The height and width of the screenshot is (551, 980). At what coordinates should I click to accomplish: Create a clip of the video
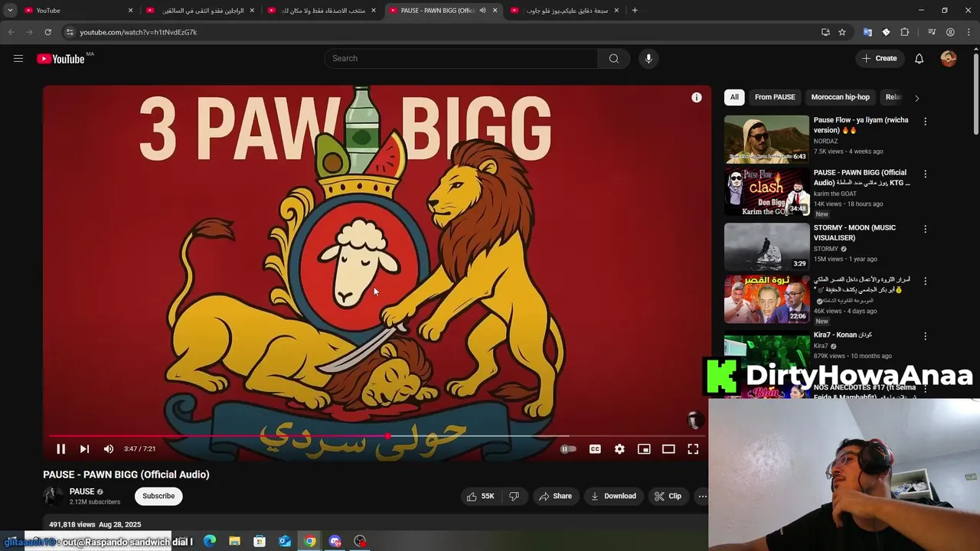(x=668, y=496)
